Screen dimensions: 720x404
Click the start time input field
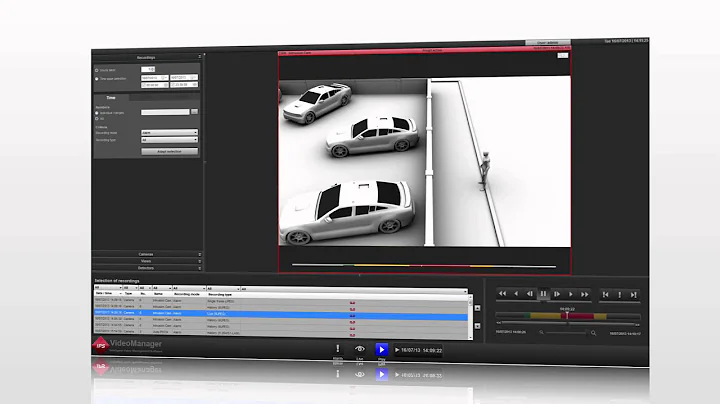pos(155,85)
